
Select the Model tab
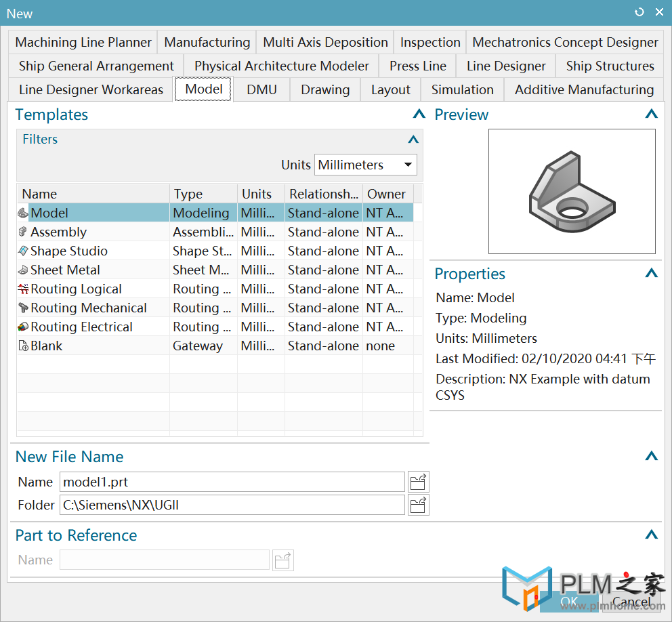point(204,89)
